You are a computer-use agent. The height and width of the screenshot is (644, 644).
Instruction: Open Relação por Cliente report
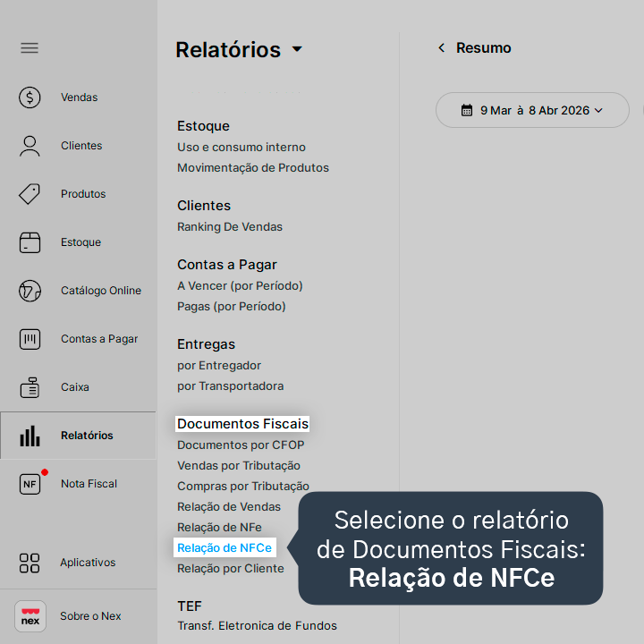(x=231, y=569)
